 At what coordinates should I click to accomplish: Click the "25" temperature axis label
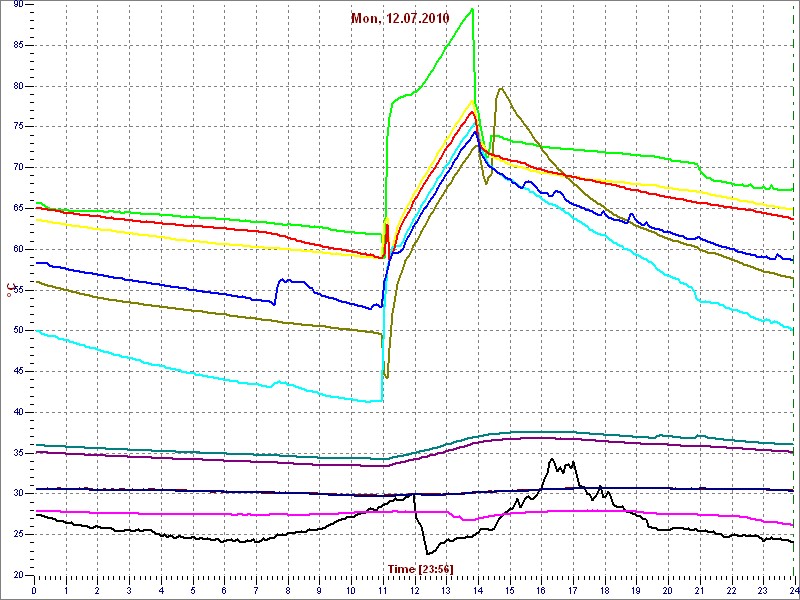pyautogui.click(x=18, y=535)
